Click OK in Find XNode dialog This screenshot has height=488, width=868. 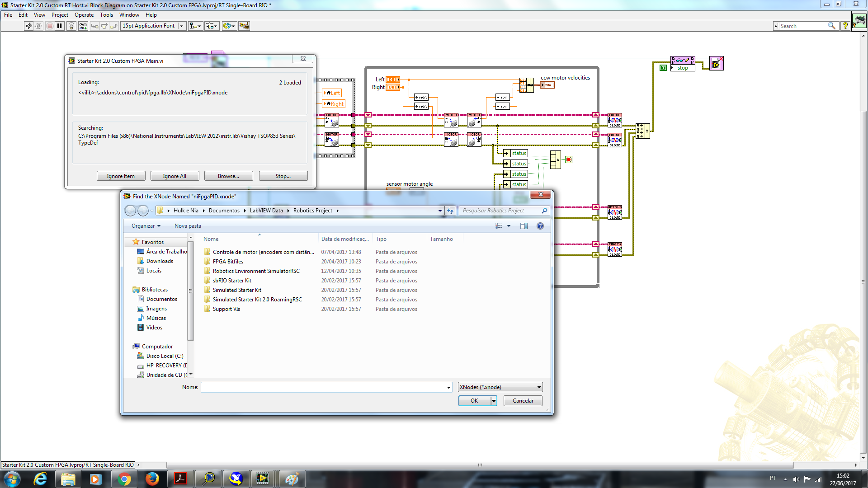point(474,401)
